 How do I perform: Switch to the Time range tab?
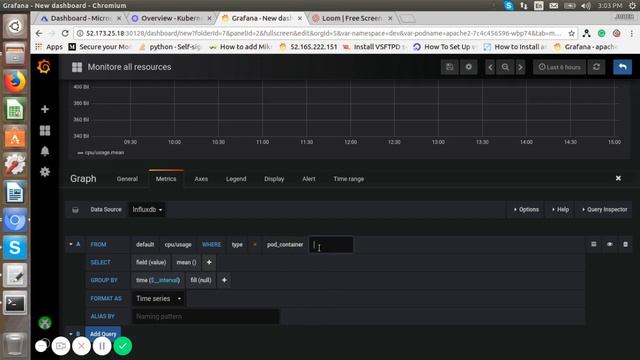click(349, 179)
